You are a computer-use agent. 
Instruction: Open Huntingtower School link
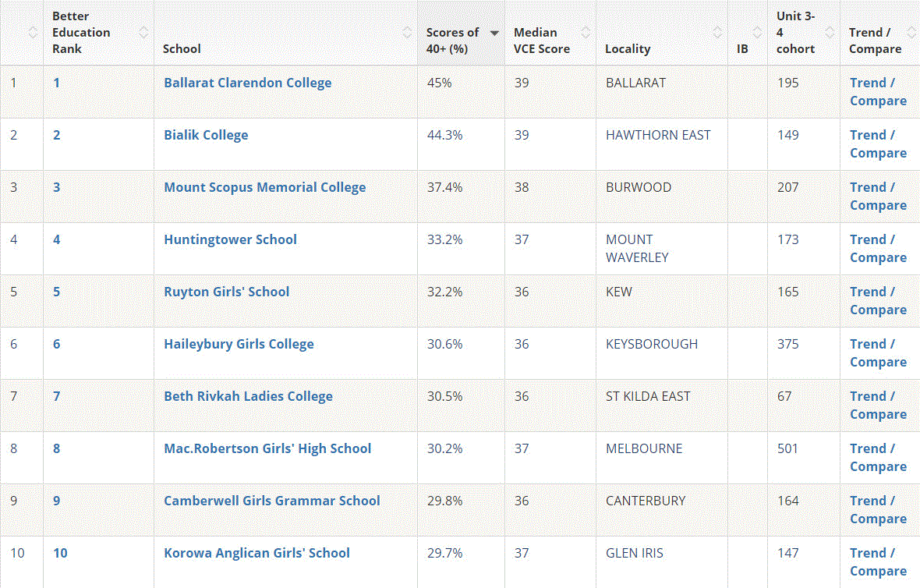click(x=230, y=239)
